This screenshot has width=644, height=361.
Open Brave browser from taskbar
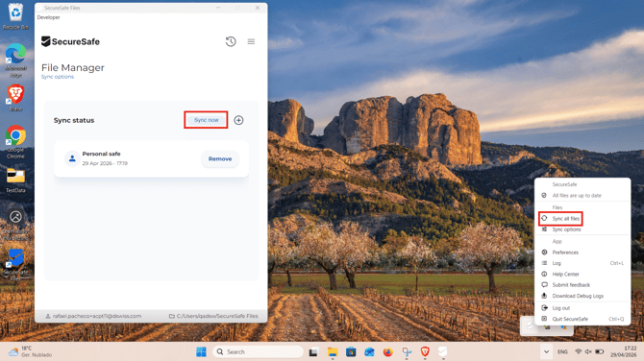click(x=425, y=351)
